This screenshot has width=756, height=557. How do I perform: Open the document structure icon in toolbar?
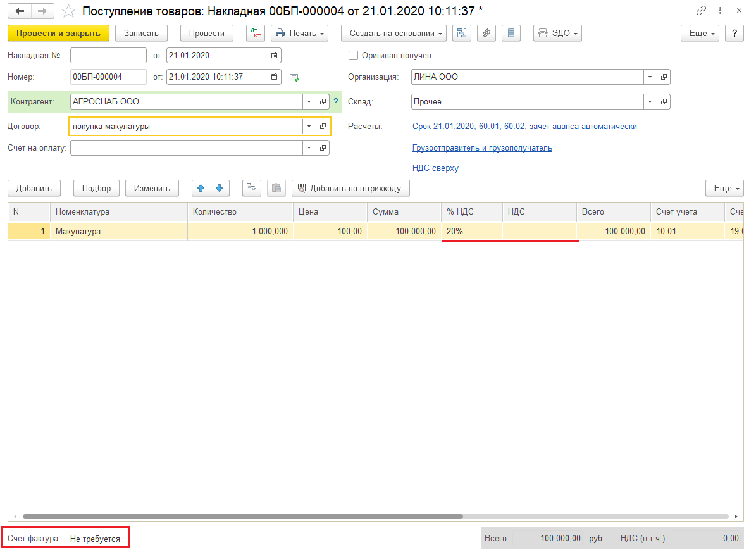coord(462,34)
